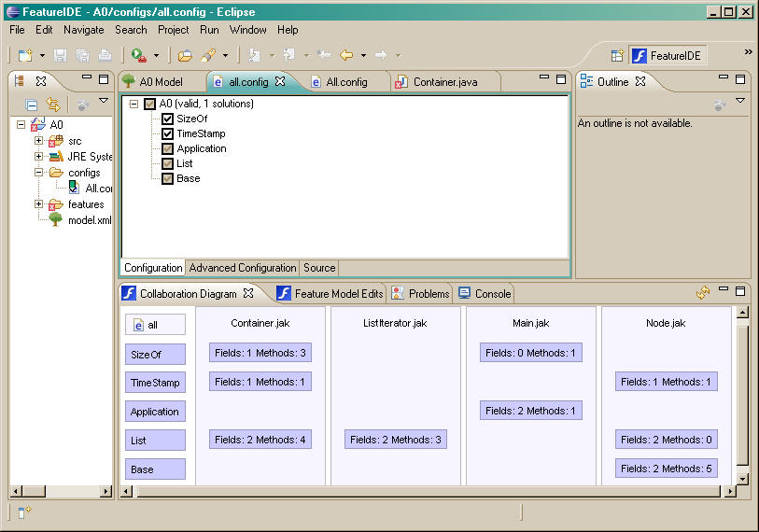Open the Navigate menu
This screenshot has width=759, height=532.
tap(84, 30)
